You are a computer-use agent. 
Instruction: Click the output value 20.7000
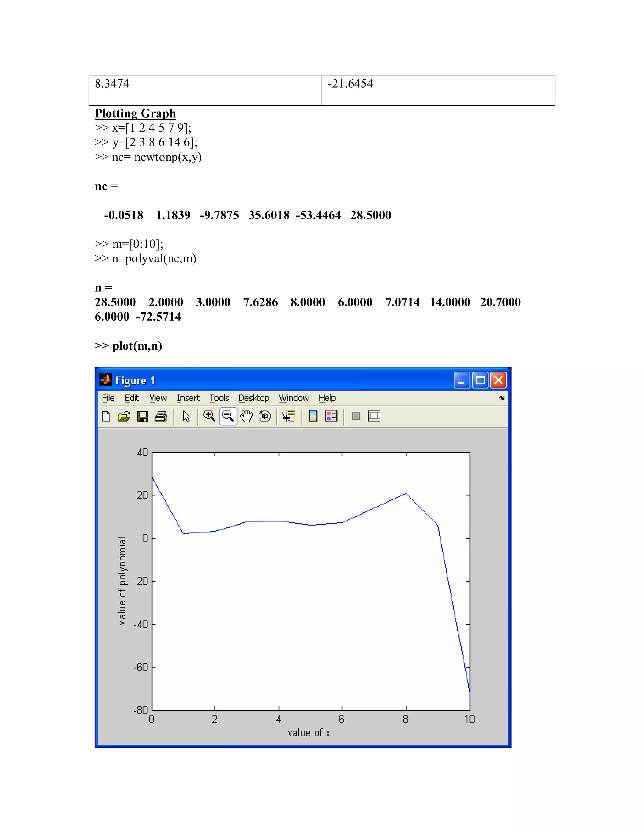tap(500, 302)
